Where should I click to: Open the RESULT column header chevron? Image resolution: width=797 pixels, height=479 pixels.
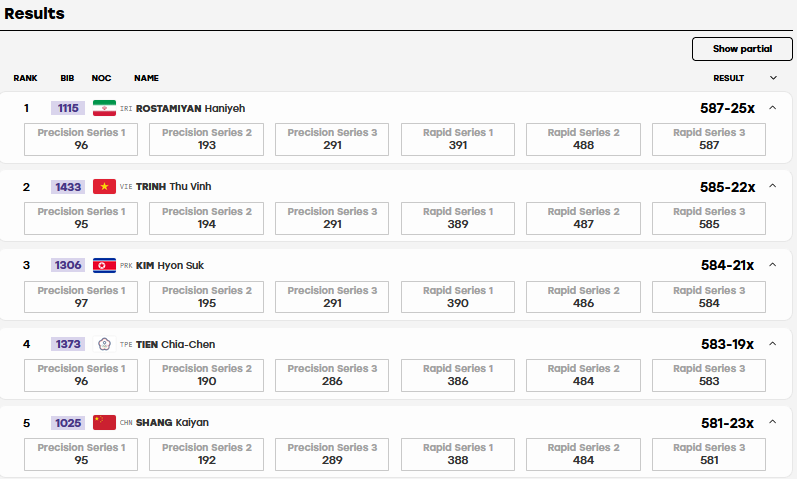773,78
